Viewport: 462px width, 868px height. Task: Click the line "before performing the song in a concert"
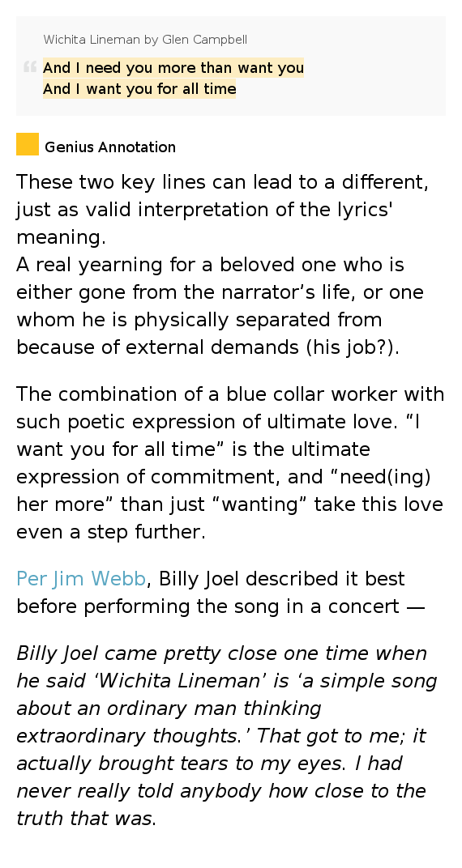(x=220, y=606)
